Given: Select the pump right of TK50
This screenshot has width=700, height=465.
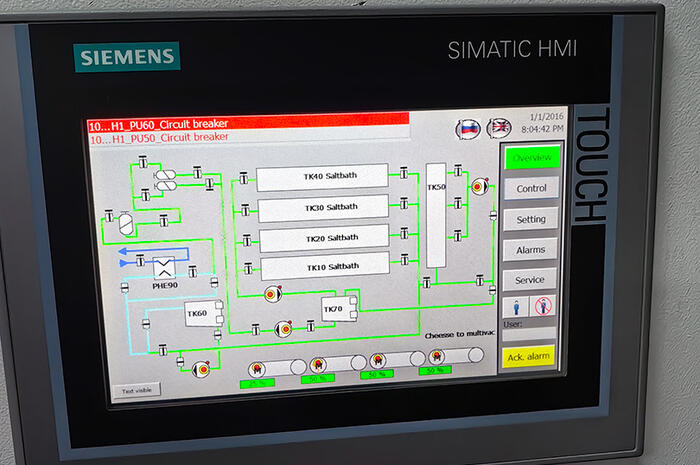Looking at the screenshot, I should [480, 187].
